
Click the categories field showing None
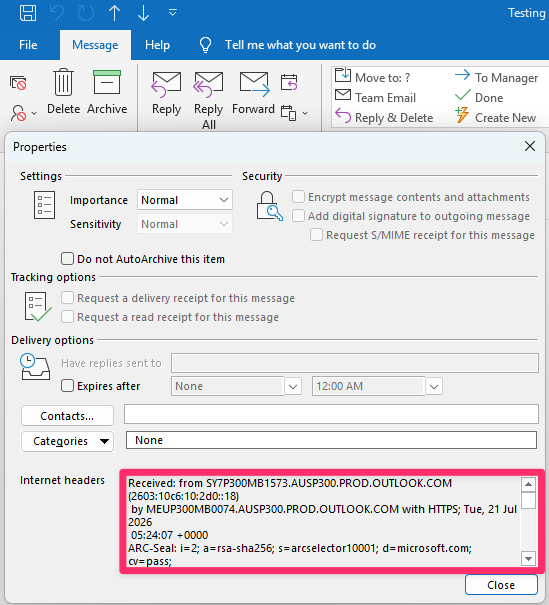331,440
